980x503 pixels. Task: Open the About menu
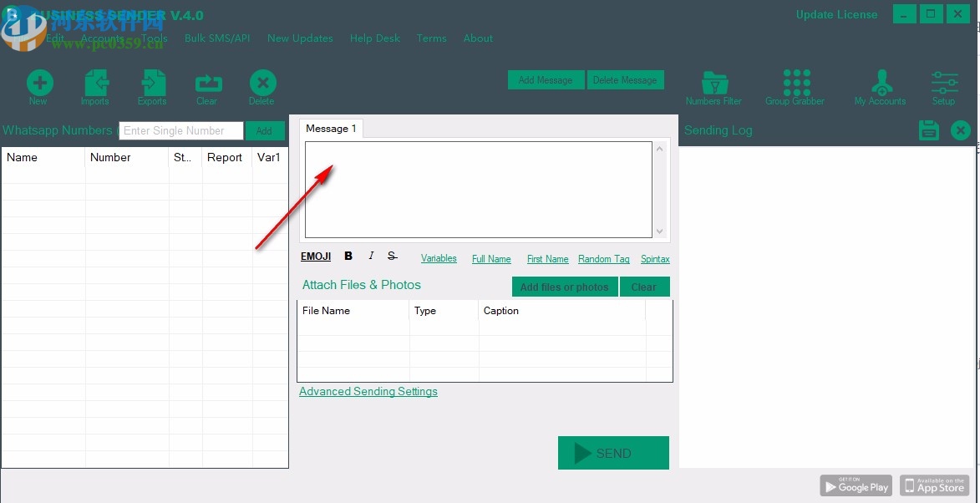[478, 38]
